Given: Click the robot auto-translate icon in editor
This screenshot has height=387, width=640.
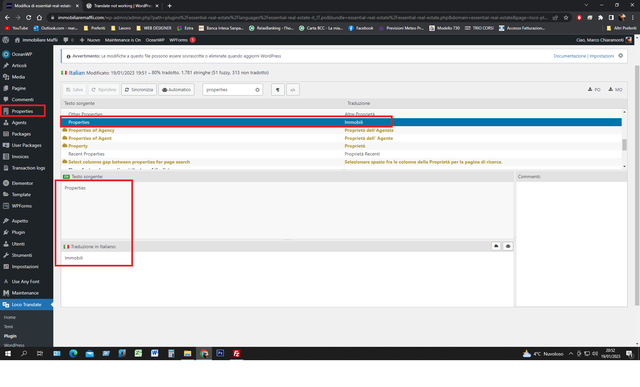Looking at the screenshot, I should pyautogui.click(x=508, y=246).
